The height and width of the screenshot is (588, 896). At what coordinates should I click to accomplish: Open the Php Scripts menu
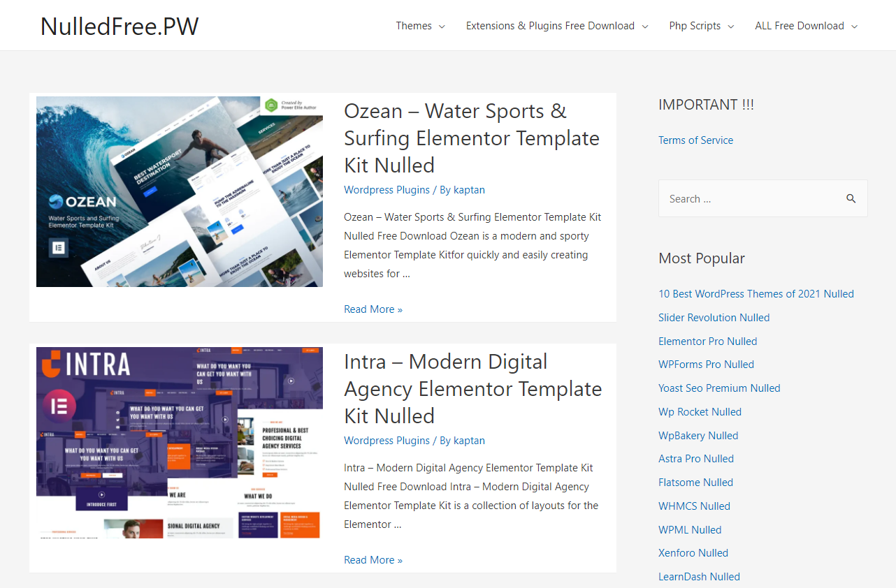[695, 26]
